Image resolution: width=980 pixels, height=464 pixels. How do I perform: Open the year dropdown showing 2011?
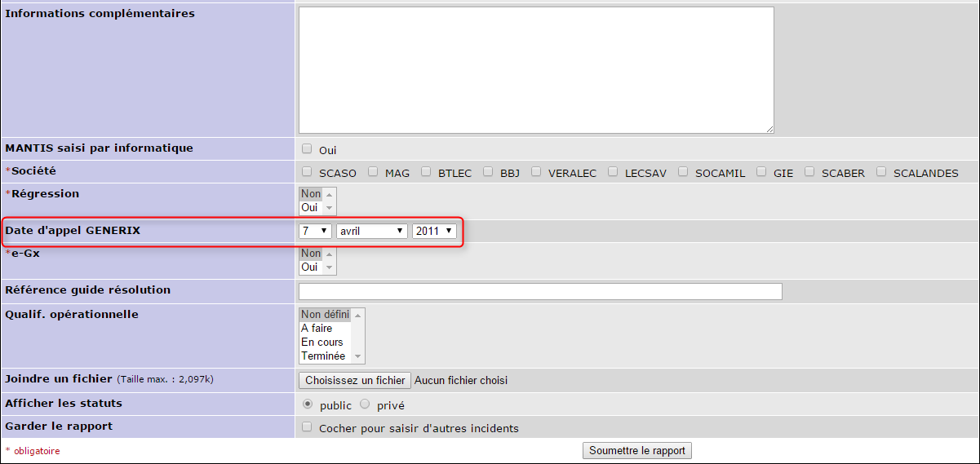point(434,231)
